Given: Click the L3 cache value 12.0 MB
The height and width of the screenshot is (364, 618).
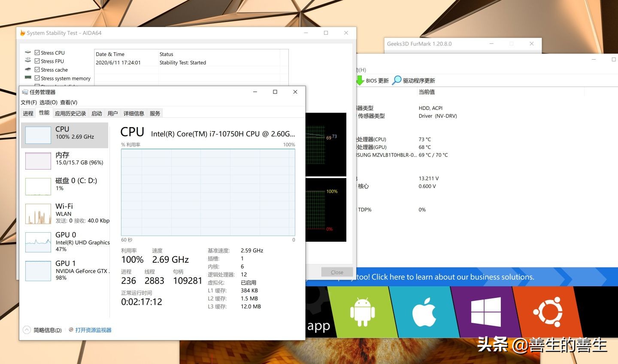Looking at the screenshot, I should tap(251, 306).
